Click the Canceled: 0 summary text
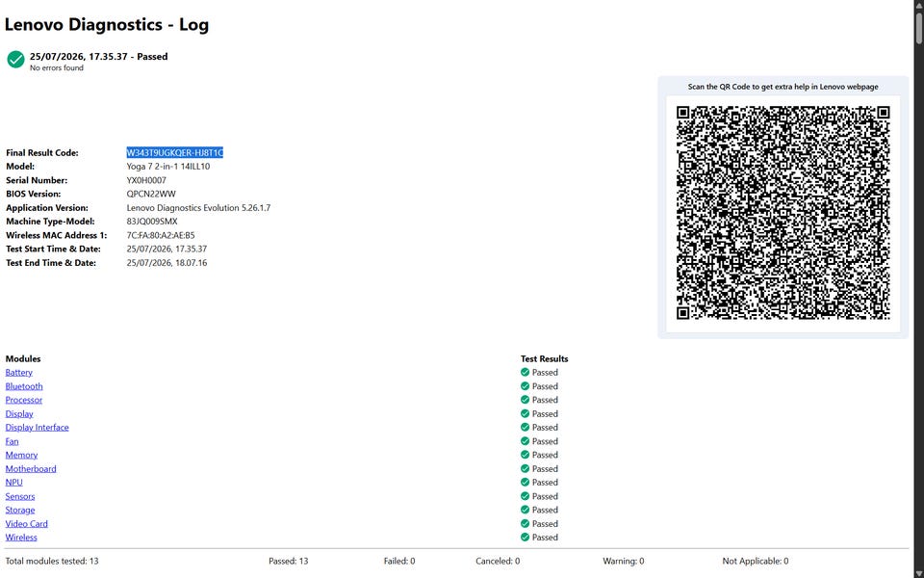This screenshot has width=924, height=578. 498,561
